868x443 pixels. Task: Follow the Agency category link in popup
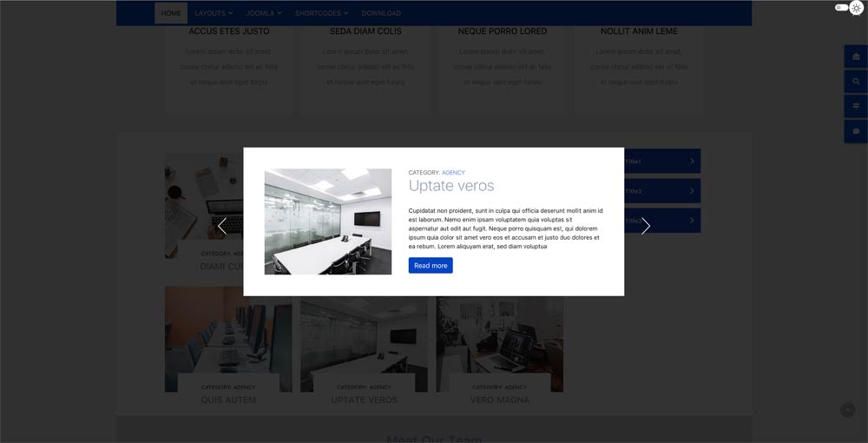click(453, 173)
